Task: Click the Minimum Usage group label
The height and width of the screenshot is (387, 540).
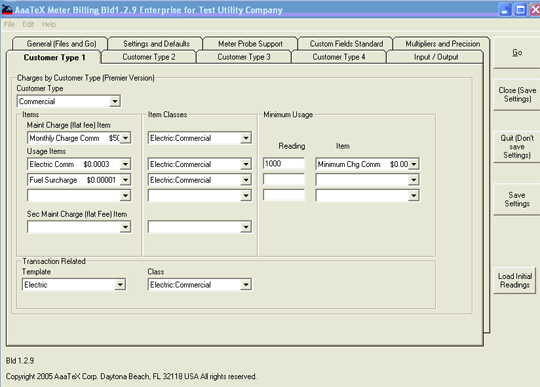Action: click(x=288, y=115)
